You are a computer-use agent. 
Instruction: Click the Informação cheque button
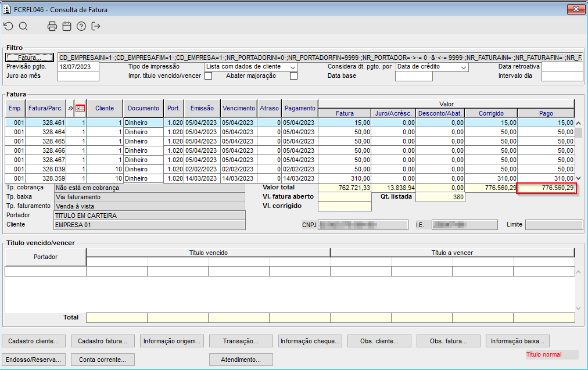310,341
